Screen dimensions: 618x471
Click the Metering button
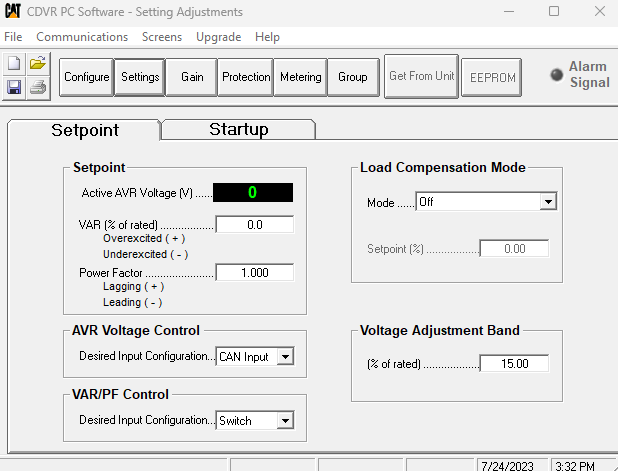(300, 77)
